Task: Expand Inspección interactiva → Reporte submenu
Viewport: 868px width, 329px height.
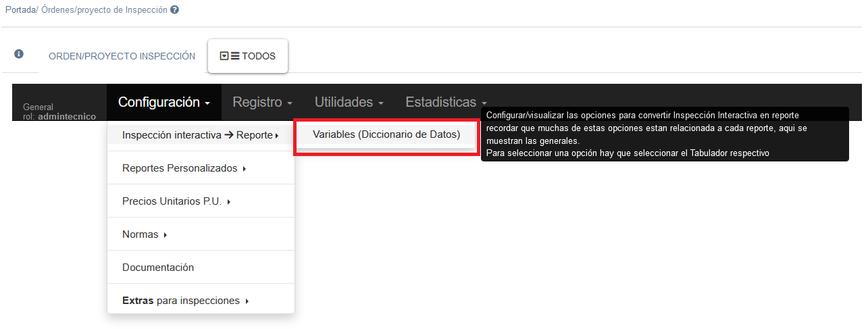Action: (x=200, y=135)
